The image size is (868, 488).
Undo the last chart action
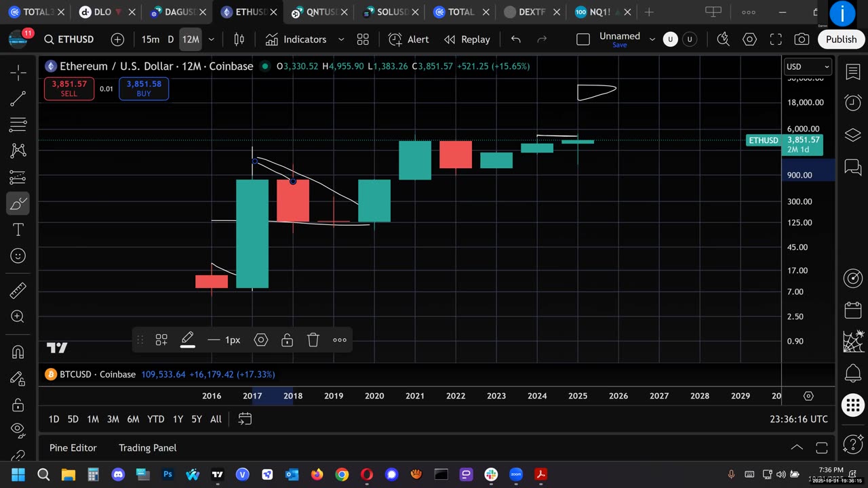[515, 39]
